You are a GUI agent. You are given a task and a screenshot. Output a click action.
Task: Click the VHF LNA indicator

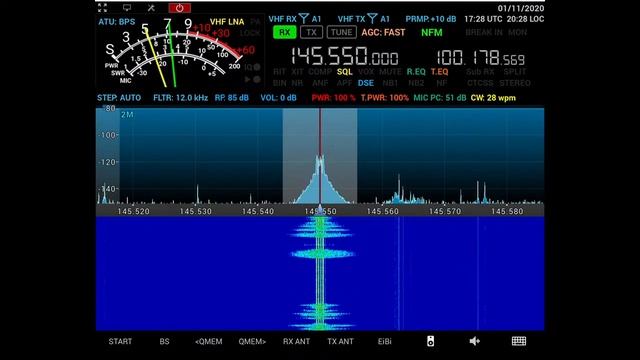227,22
